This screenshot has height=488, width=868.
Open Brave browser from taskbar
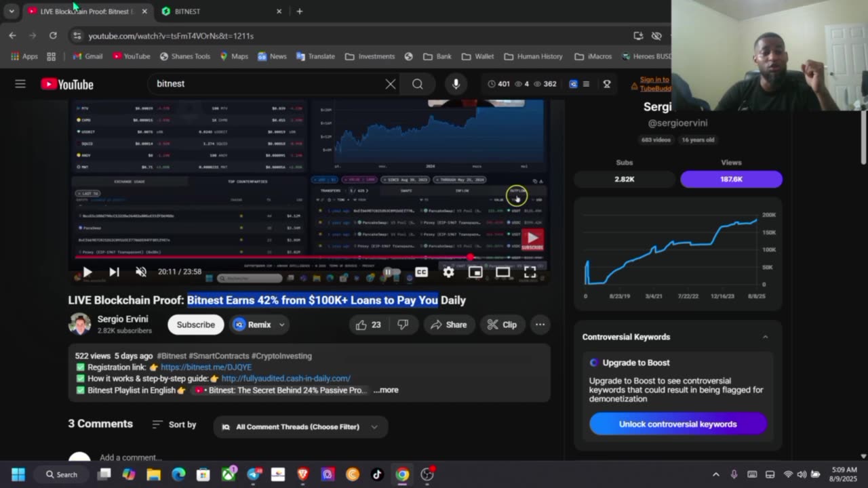[x=303, y=474]
